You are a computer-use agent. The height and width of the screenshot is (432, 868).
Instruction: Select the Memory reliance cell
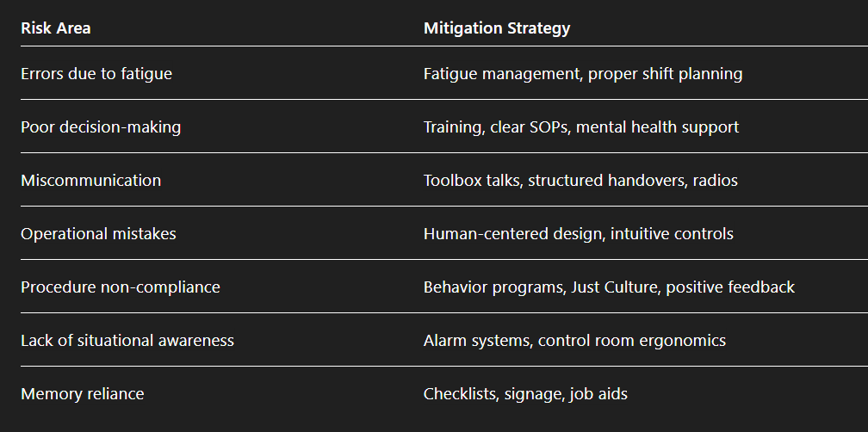click(x=83, y=394)
